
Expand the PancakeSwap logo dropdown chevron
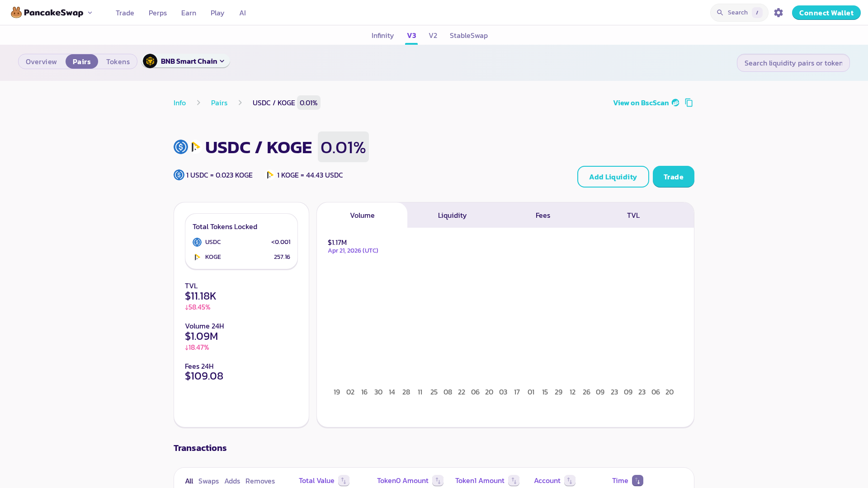pyautogui.click(x=90, y=13)
